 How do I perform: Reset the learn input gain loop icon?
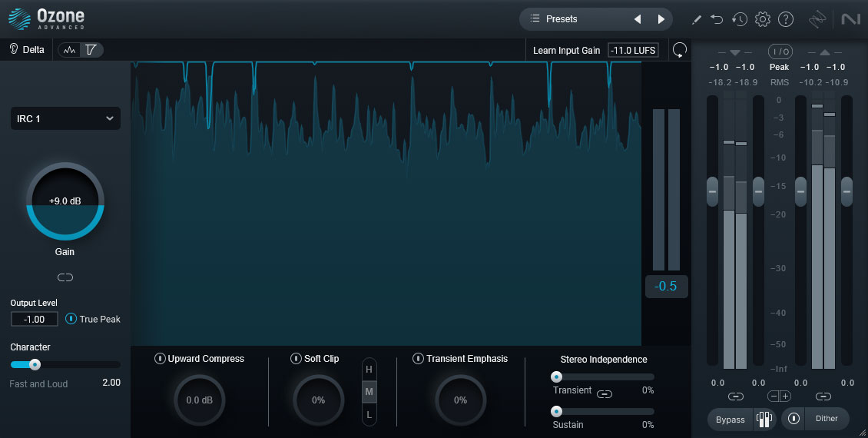tap(679, 51)
